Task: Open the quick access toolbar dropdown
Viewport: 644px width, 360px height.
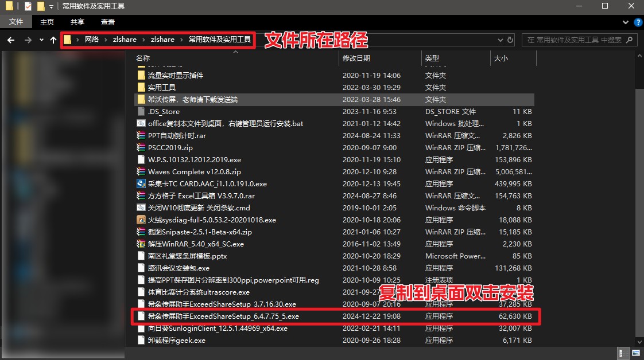Action: [x=51, y=6]
